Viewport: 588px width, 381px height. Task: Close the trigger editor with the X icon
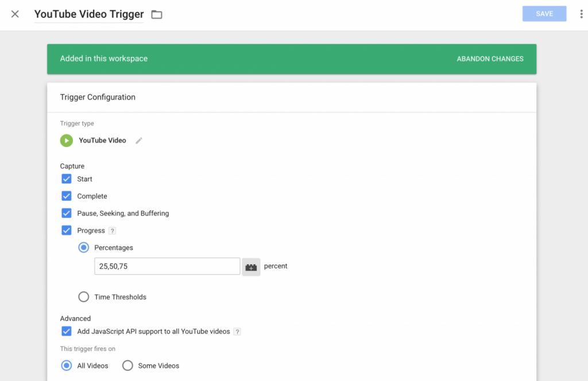(14, 14)
